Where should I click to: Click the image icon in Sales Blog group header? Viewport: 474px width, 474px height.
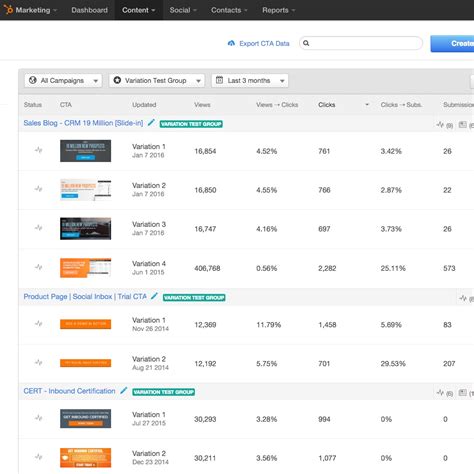point(463,125)
